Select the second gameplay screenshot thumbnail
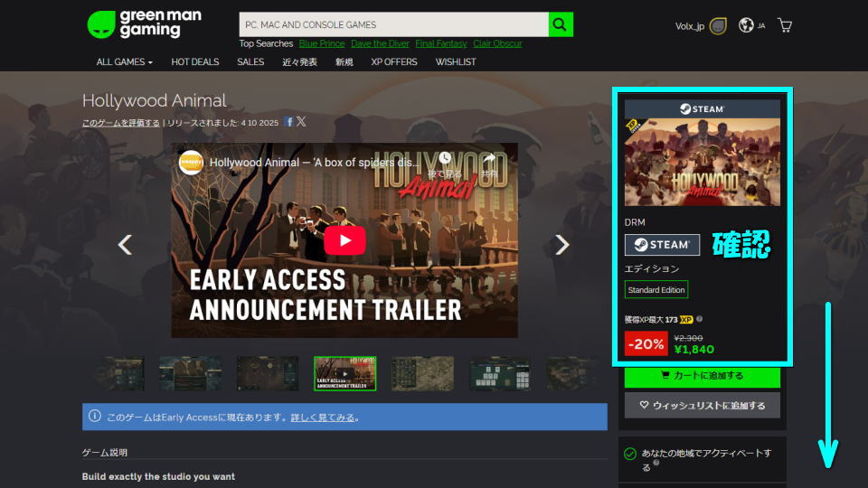The image size is (868, 488). [x=191, y=373]
